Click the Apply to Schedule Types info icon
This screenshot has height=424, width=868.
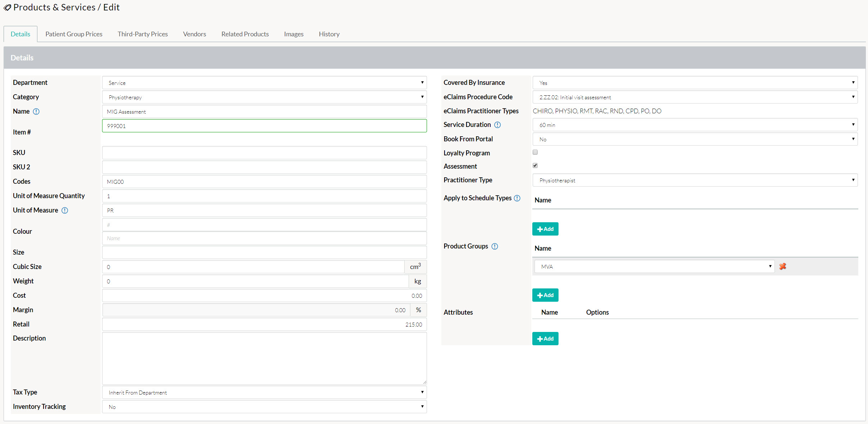(x=517, y=198)
